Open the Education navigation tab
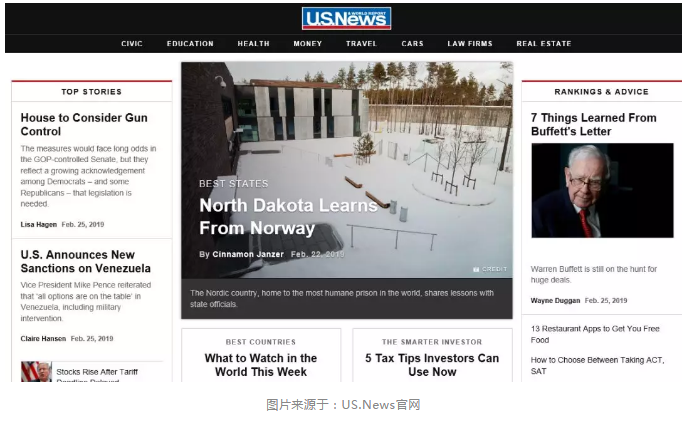This screenshot has width=695, height=437. 190,43
